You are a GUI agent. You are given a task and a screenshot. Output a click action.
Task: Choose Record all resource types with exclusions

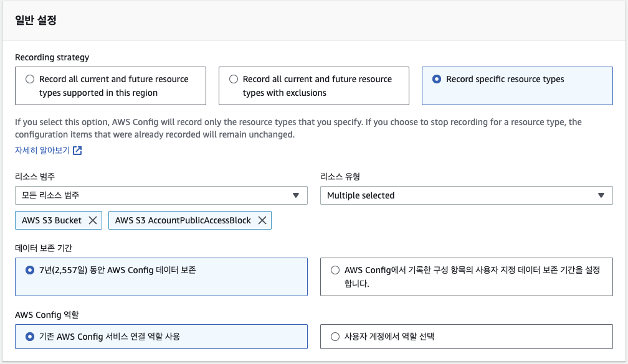click(314, 86)
